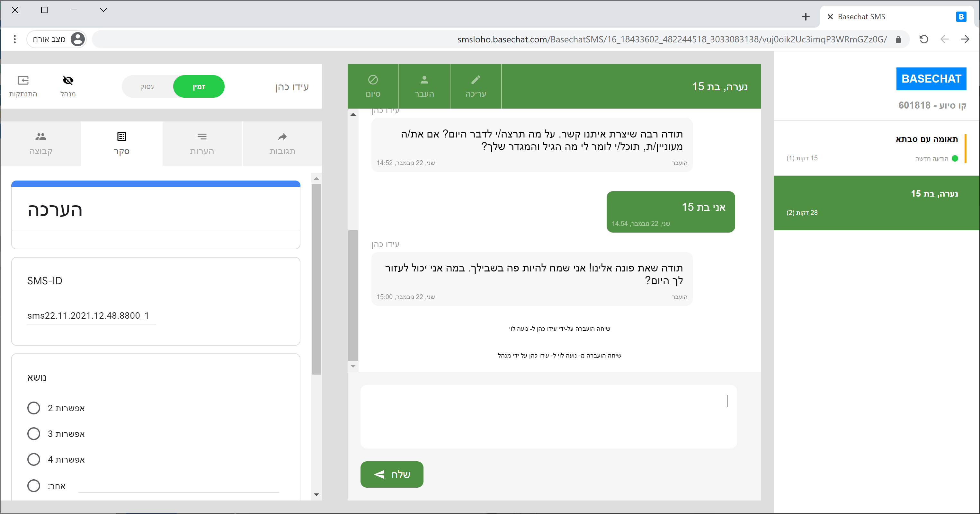The width and height of the screenshot is (980, 514).
Task: Select the סקר survey tab
Action: [122, 143]
